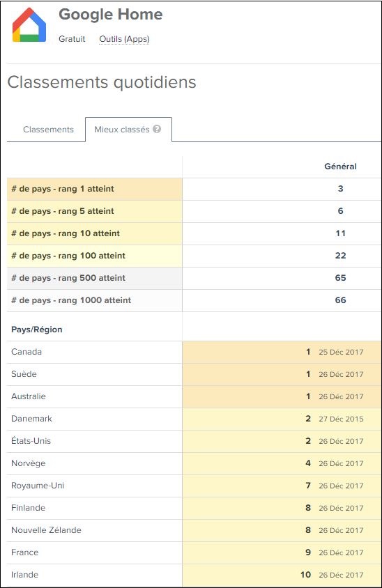382x588 pixels.
Task: Click Irlande's rank 10 cell
Action: (282, 575)
